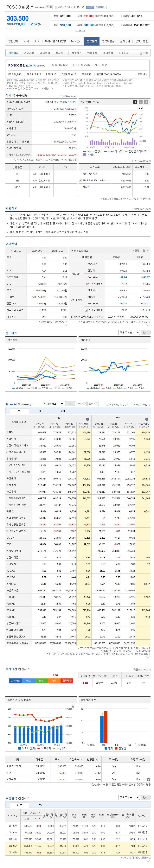Switch to 컨센서스 sub-tab
154x868 pixels.
coord(76,53)
